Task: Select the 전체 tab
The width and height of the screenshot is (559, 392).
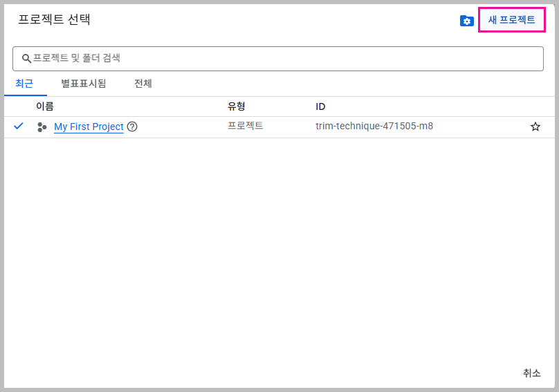Action: 143,84
